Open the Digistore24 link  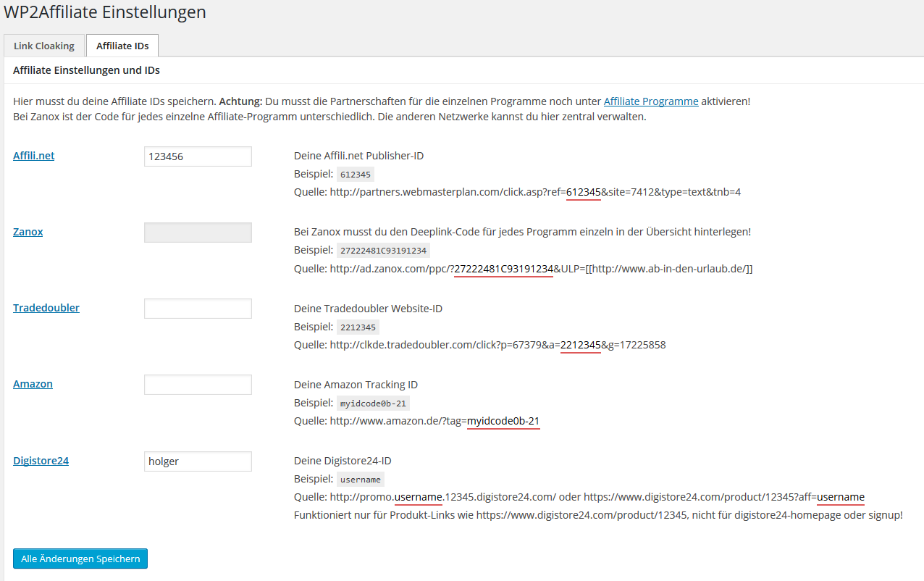pos(41,460)
